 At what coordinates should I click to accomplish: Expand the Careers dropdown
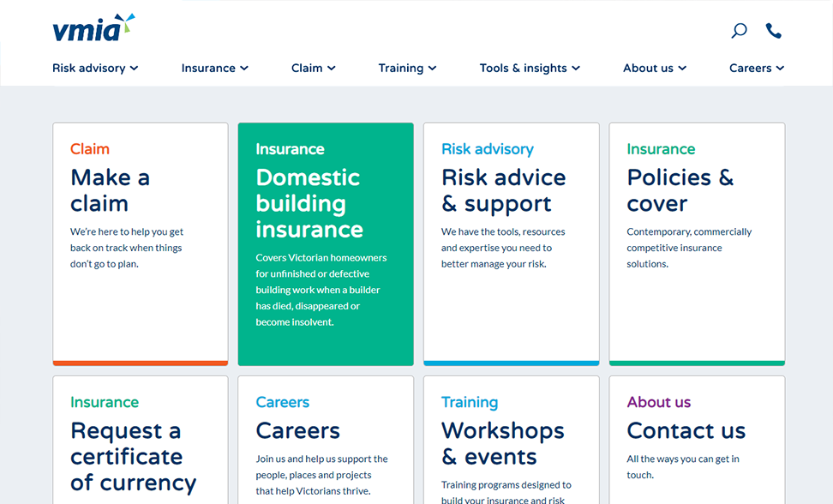coord(756,68)
